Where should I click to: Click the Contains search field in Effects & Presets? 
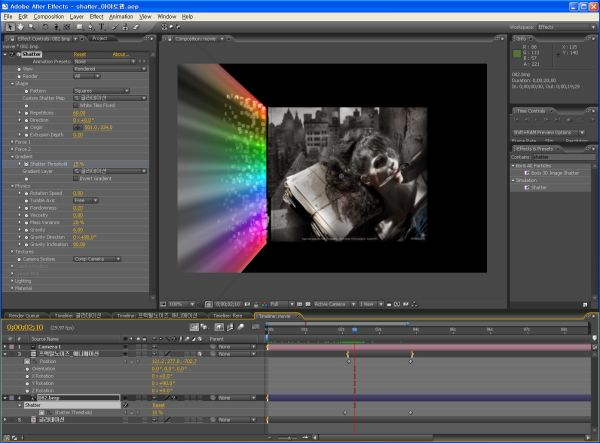562,157
